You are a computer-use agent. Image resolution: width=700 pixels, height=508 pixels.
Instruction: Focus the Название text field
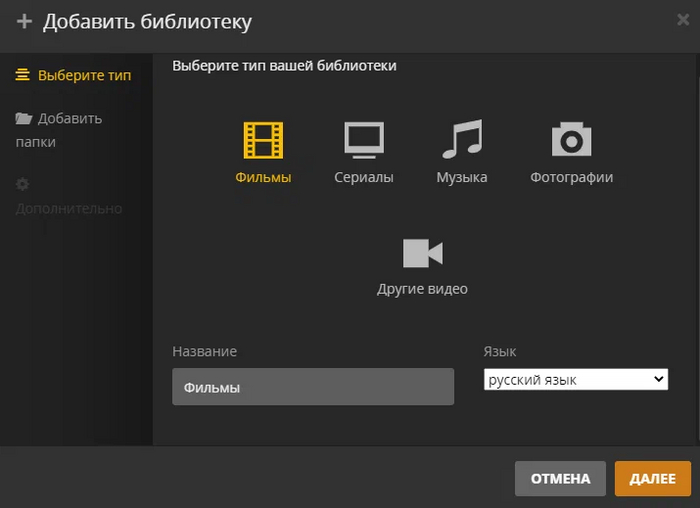[x=312, y=387]
